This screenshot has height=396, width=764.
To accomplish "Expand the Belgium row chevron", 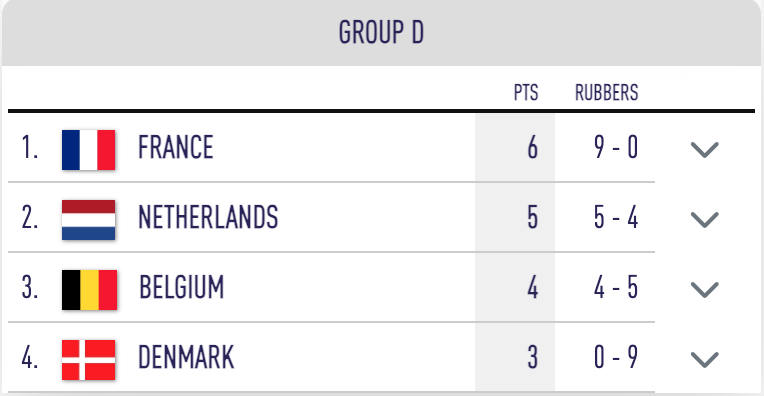I will point(705,290).
